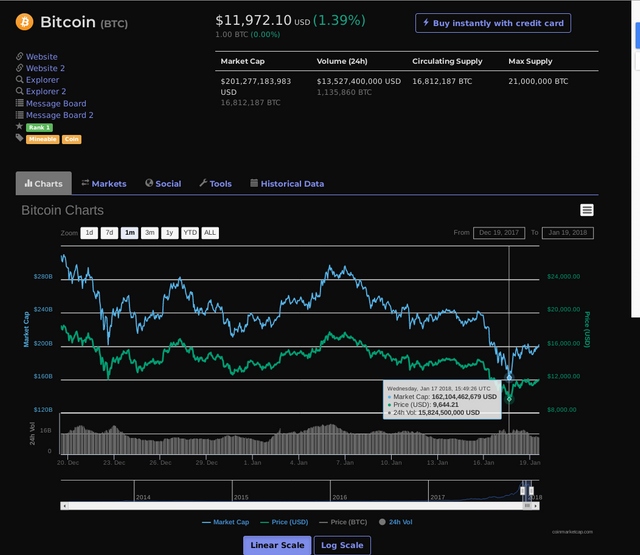Click the orange Bitcoin logo icon
The image size is (640, 555).
click(24, 22)
